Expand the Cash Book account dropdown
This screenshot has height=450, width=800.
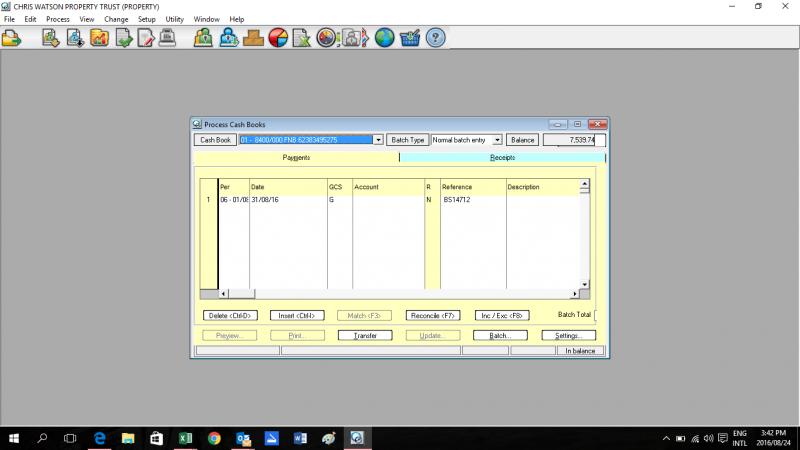(378, 140)
